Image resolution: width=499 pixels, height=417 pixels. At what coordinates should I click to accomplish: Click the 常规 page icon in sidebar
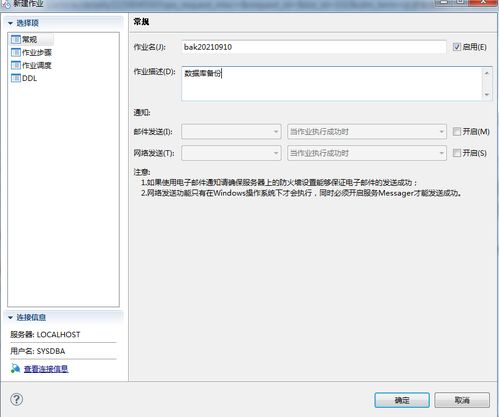(16, 39)
